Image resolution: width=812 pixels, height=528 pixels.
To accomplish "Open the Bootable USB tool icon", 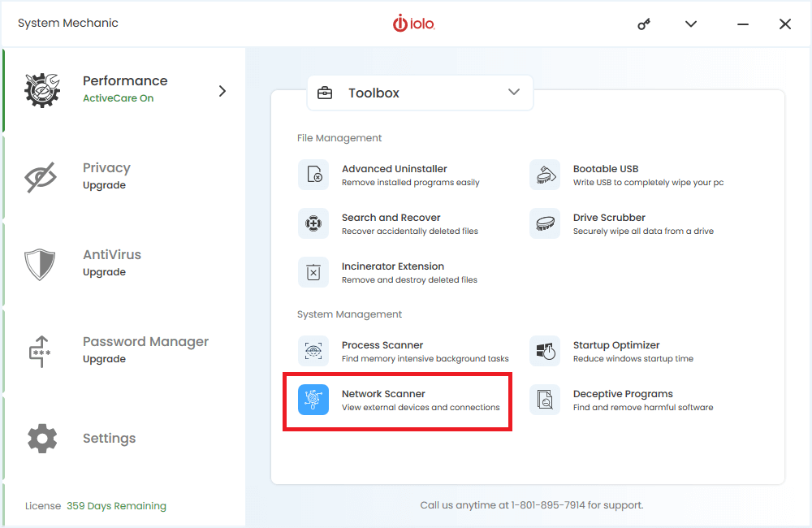I will 545,175.
